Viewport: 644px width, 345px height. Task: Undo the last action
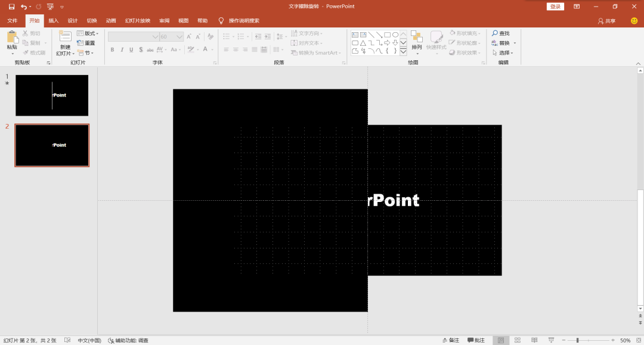pos(24,7)
